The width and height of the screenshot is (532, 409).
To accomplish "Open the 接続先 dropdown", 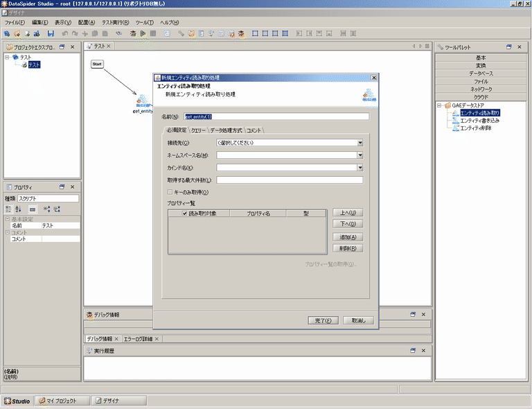I will pos(360,143).
